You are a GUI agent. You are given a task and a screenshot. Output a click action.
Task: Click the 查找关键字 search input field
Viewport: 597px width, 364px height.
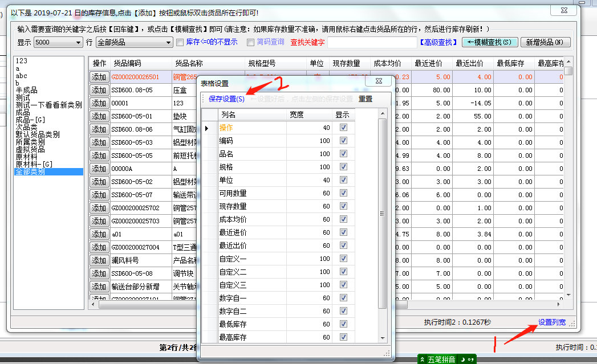[x=372, y=42]
